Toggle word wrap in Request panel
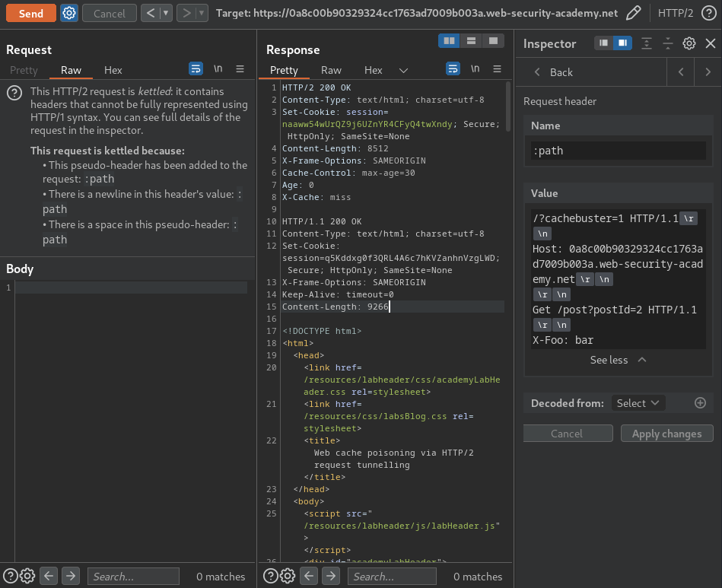Image resolution: width=722 pixels, height=588 pixels. (196, 69)
